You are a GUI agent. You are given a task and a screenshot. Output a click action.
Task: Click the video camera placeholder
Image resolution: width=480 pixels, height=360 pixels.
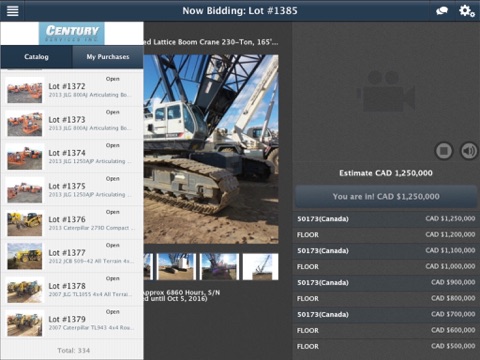click(386, 91)
